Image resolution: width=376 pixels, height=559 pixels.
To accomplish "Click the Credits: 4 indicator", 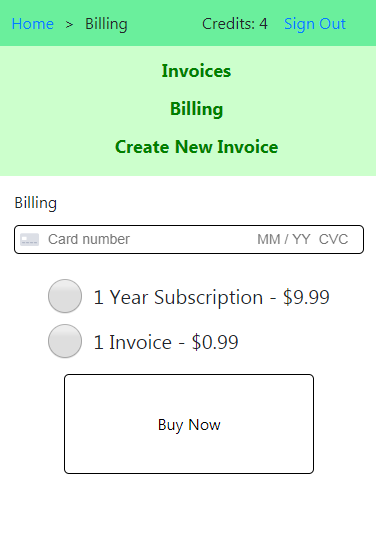I will pyautogui.click(x=235, y=24).
